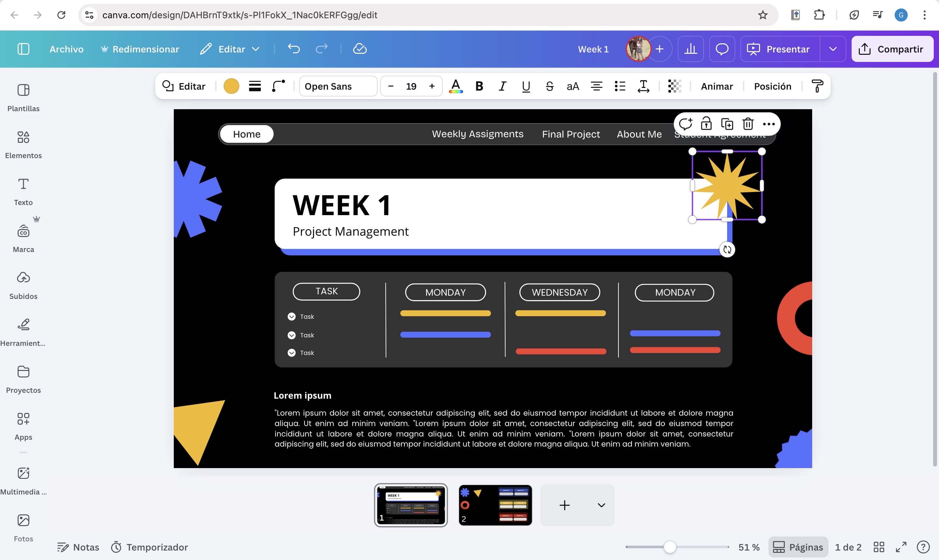Toggle italic text formatting
This screenshot has height=560, width=939.
502,86
